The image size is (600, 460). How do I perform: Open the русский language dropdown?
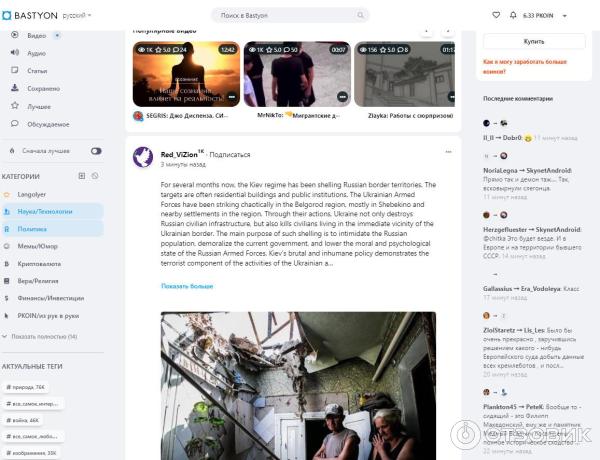tap(77, 16)
